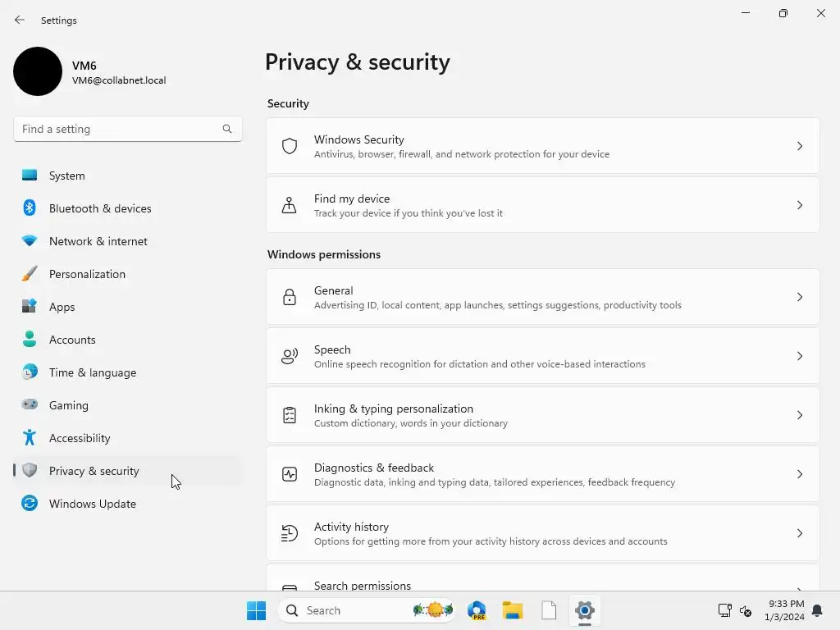Open the Personalization settings category
This screenshot has height=630, width=840.
(87, 274)
